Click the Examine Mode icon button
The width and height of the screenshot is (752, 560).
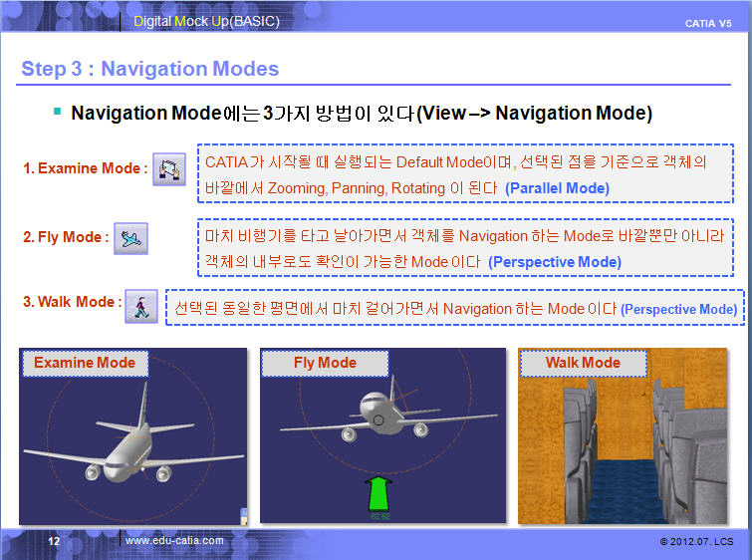pos(171,167)
